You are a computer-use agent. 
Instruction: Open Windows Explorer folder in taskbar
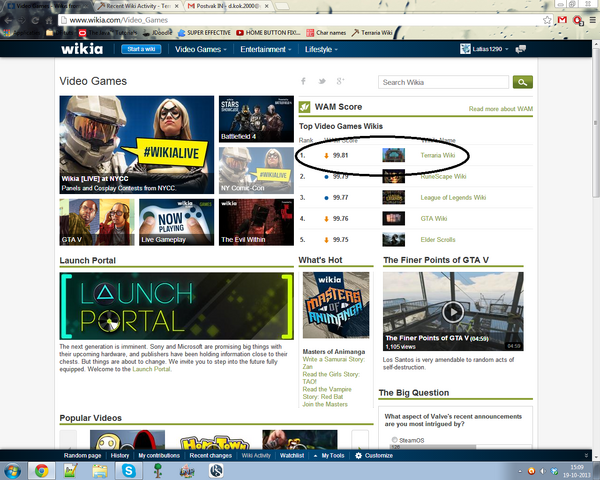click(99, 470)
